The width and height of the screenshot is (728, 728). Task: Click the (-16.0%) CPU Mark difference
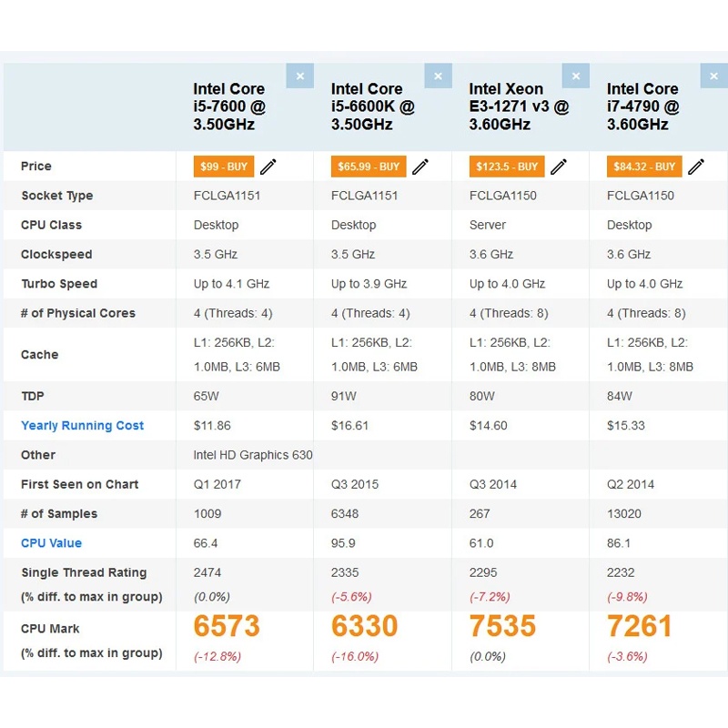coord(355,657)
